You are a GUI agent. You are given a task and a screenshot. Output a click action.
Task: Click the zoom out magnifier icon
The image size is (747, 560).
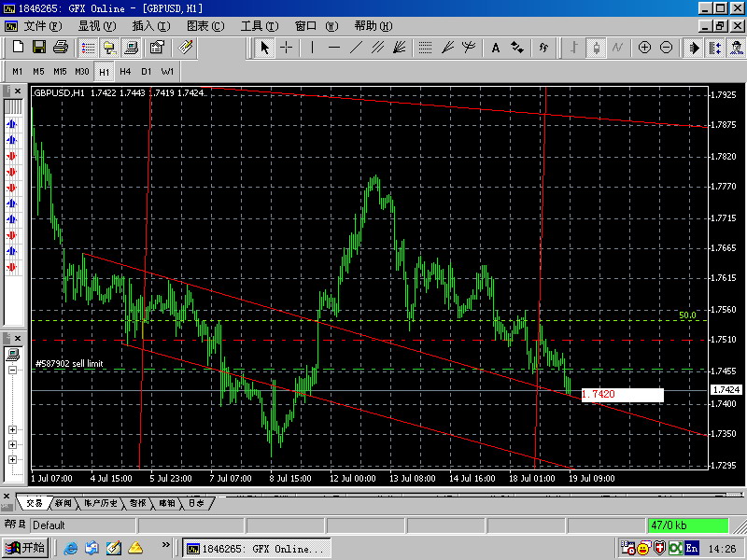(666, 48)
